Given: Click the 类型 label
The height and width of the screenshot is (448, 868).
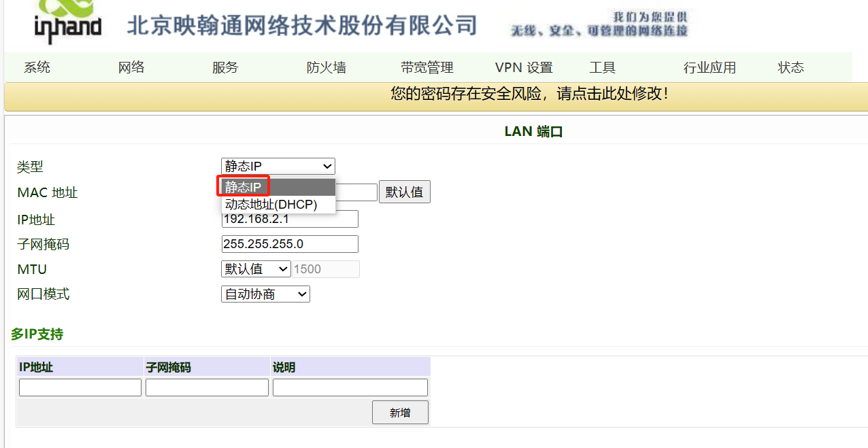Looking at the screenshot, I should [30, 167].
